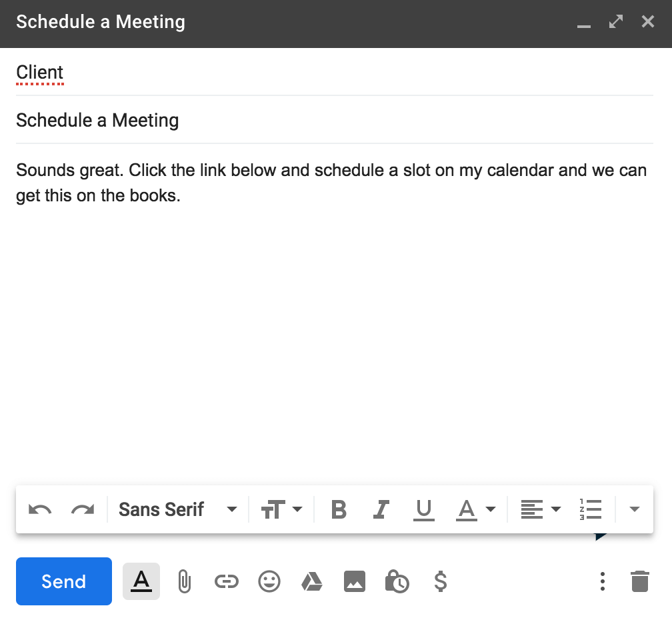Toggle underline formatting

[424, 510]
